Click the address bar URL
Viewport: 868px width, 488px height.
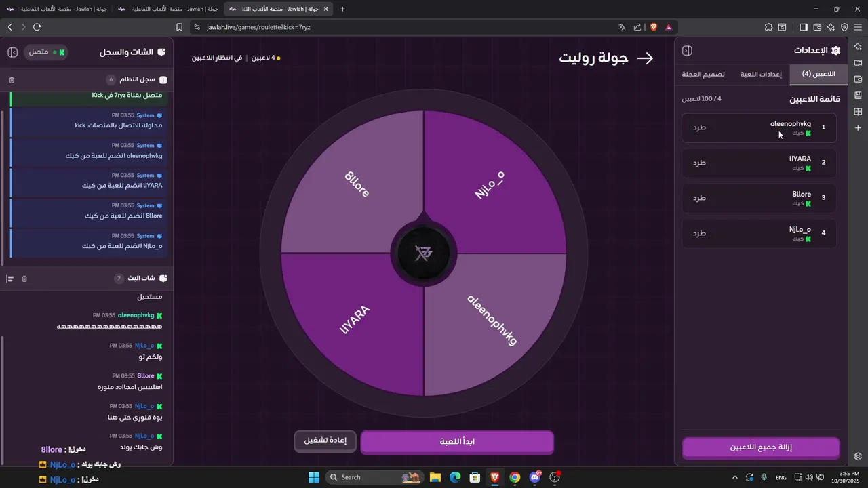258,27
